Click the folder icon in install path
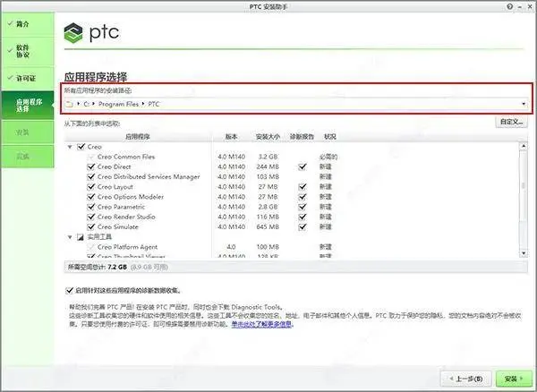 click(70, 104)
